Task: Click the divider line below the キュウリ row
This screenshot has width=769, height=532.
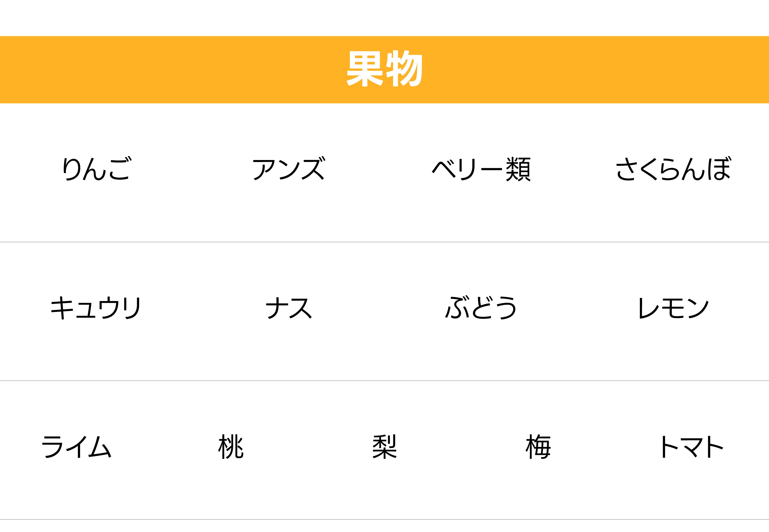Action: 384,381
